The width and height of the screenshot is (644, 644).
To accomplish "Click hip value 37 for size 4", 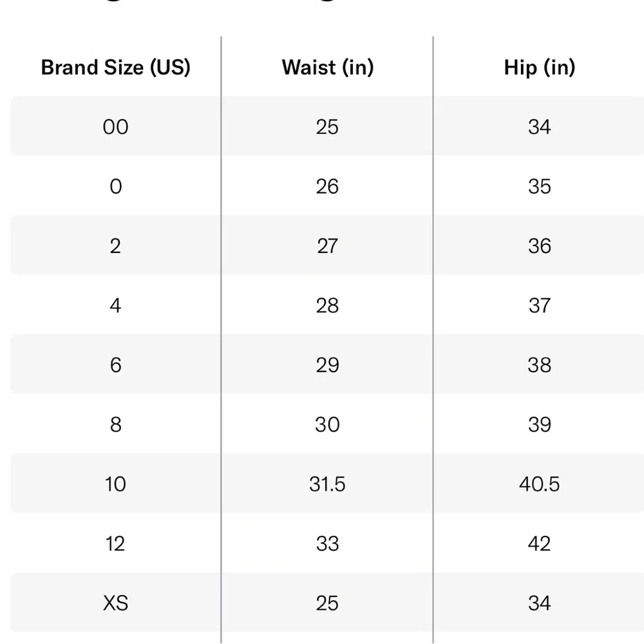I will [x=539, y=305].
